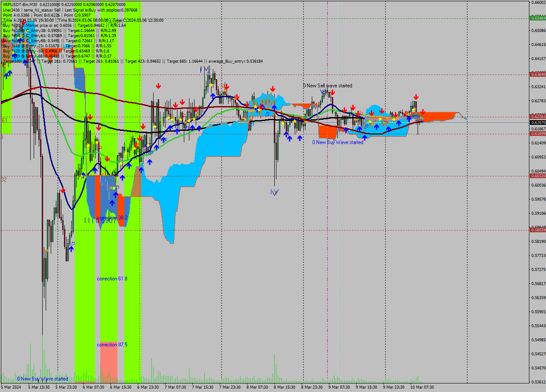Click the black current price tag 0.62070
546x392 pixels.
537,122
